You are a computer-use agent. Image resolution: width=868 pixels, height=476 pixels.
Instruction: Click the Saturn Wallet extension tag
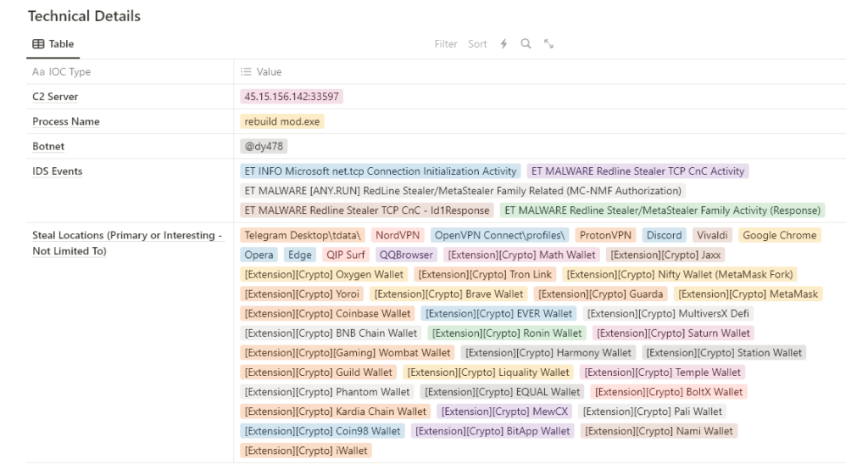pyautogui.click(x=673, y=333)
